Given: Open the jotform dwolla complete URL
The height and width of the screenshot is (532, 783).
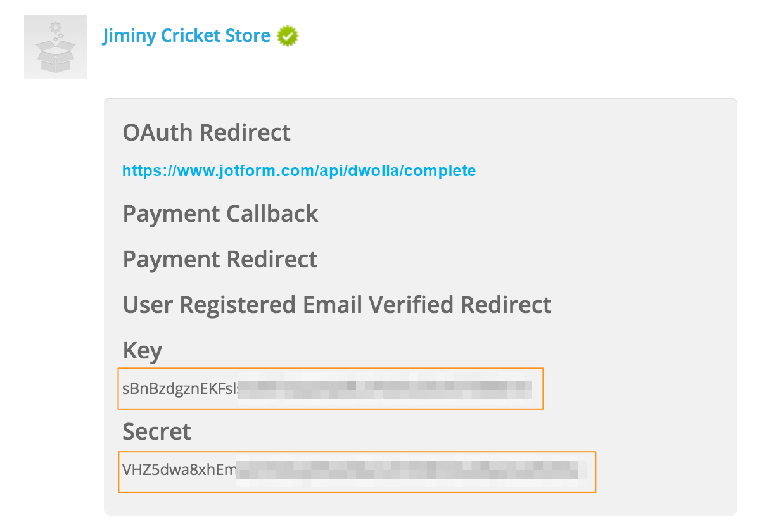Looking at the screenshot, I should pos(298,170).
